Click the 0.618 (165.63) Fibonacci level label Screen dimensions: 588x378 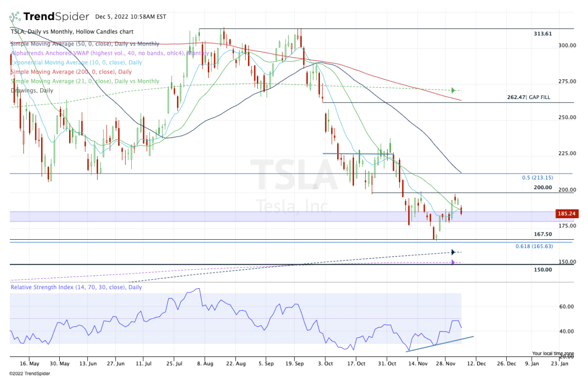pos(534,246)
